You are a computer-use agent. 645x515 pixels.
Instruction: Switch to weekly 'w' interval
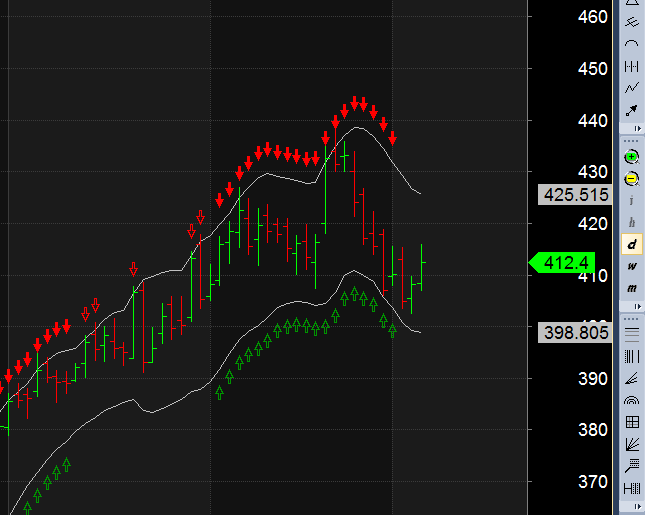[x=631, y=266]
